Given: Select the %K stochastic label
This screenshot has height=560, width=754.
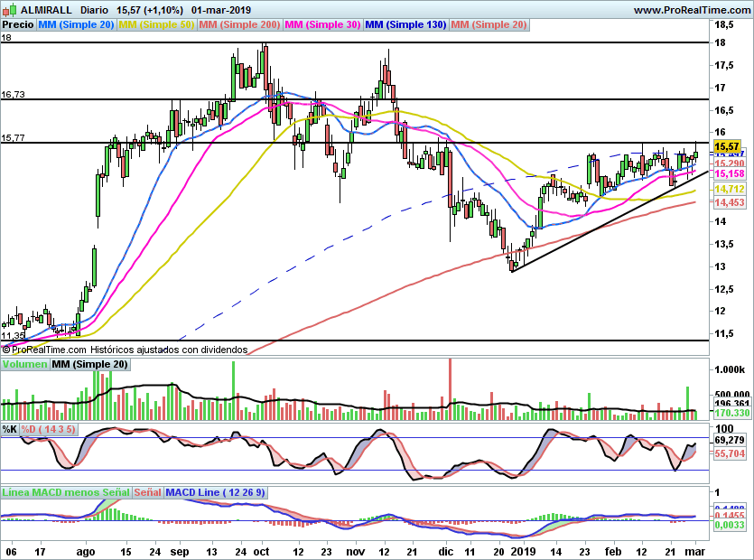Looking at the screenshot, I should point(10,429).
